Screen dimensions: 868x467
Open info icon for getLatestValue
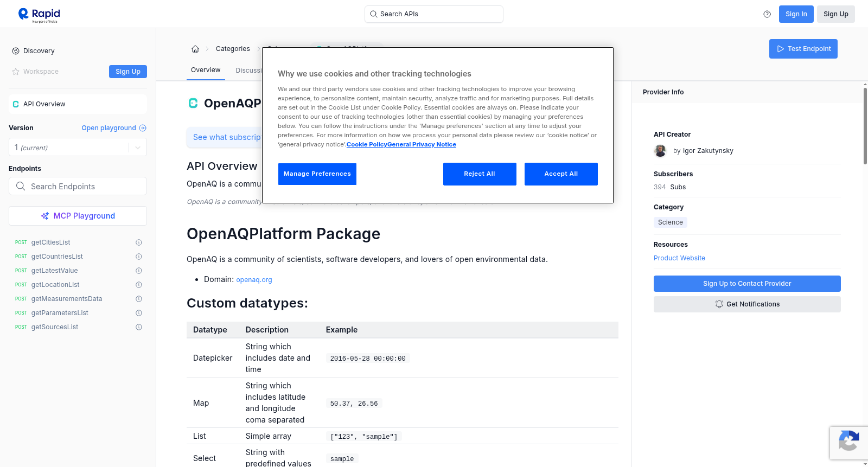click(x=139, y=271)
